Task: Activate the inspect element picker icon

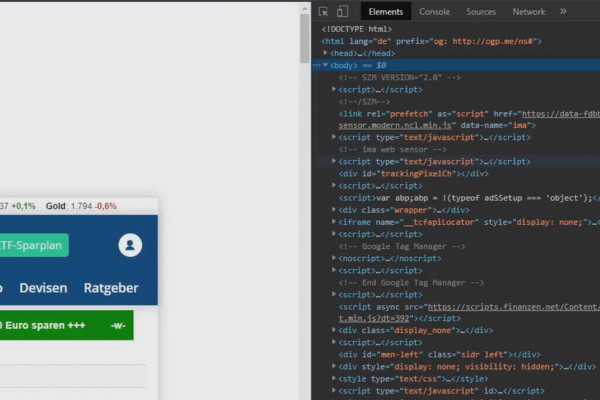Action: coord(323,11)
